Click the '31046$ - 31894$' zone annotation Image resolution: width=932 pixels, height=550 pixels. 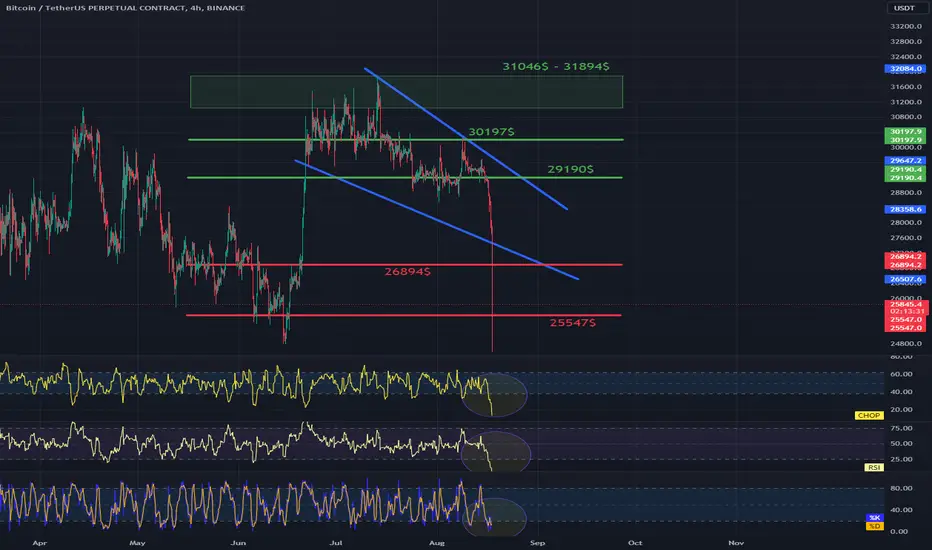coord(556,67)
